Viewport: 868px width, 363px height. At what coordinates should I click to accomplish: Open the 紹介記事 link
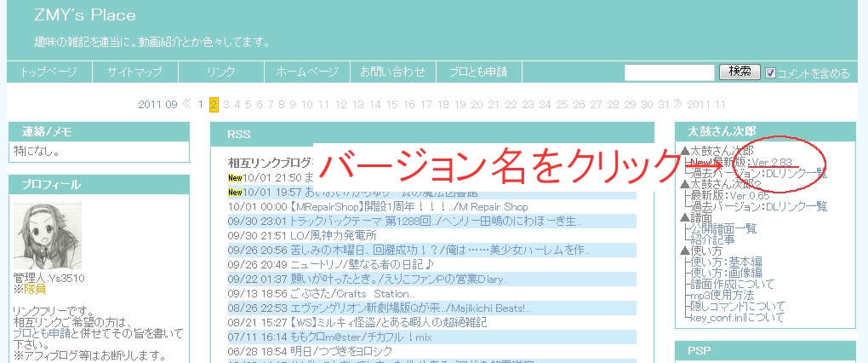(712, 240)
